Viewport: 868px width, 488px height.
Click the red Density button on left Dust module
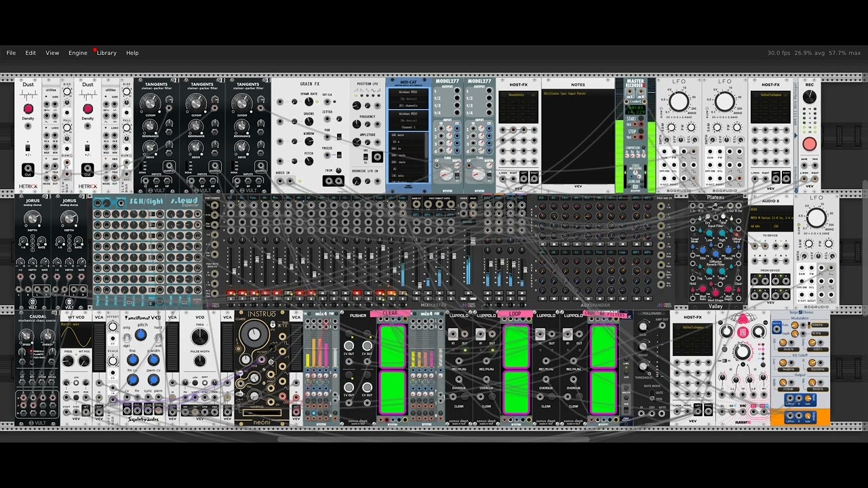(x=28, y=109)
